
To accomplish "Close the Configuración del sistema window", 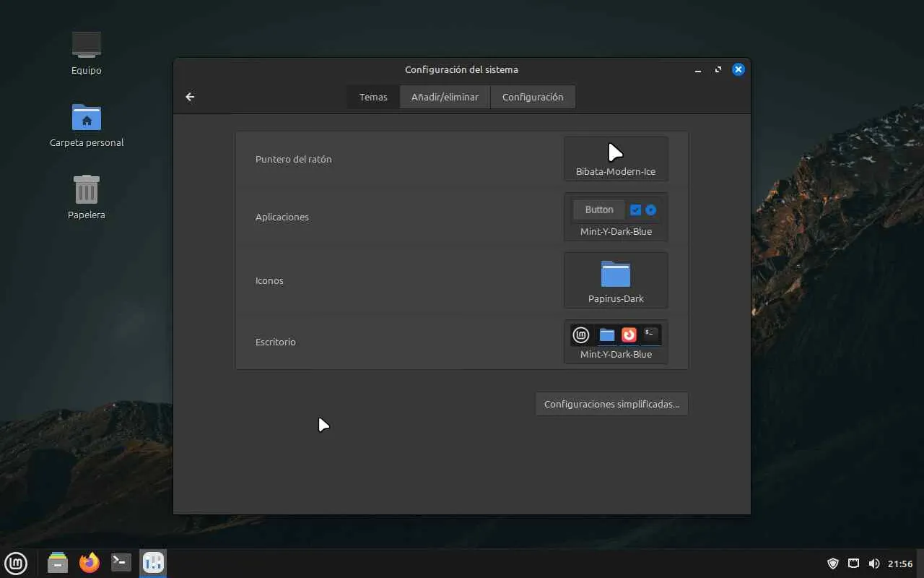I will click(738, 70).
